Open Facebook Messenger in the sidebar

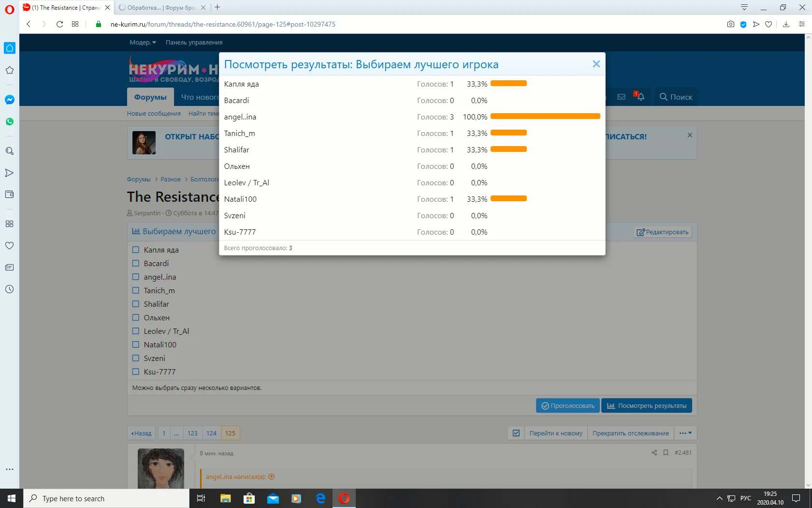pyautogui.click(x=9, y=100)
